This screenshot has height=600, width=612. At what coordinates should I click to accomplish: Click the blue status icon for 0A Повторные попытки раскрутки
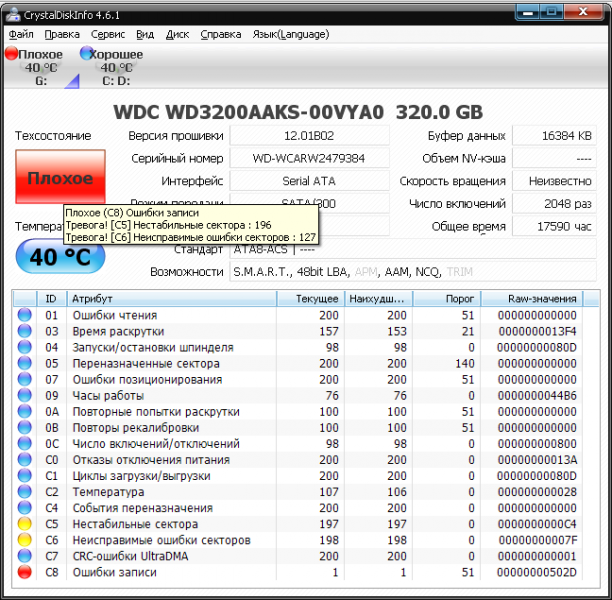click(x=24, y=411)
